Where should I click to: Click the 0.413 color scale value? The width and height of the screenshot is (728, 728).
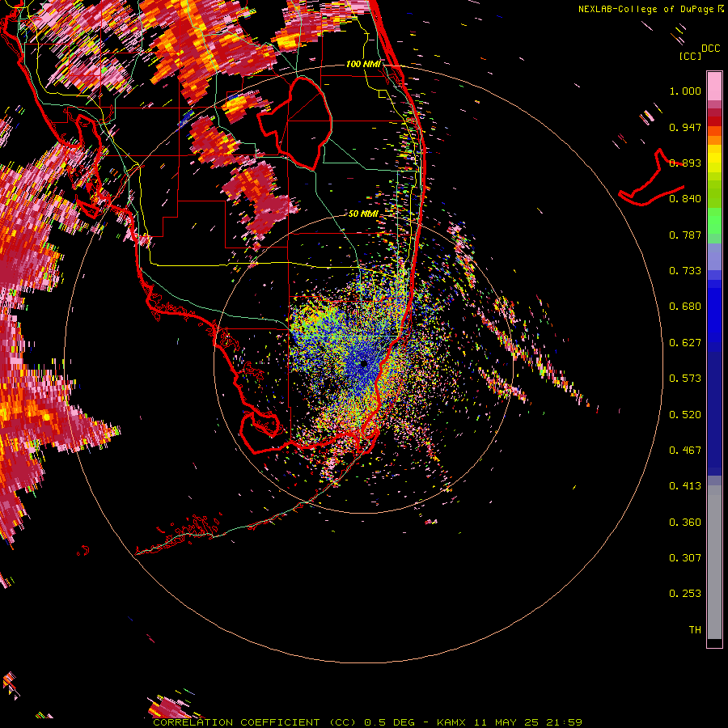(x=685, y=486)
